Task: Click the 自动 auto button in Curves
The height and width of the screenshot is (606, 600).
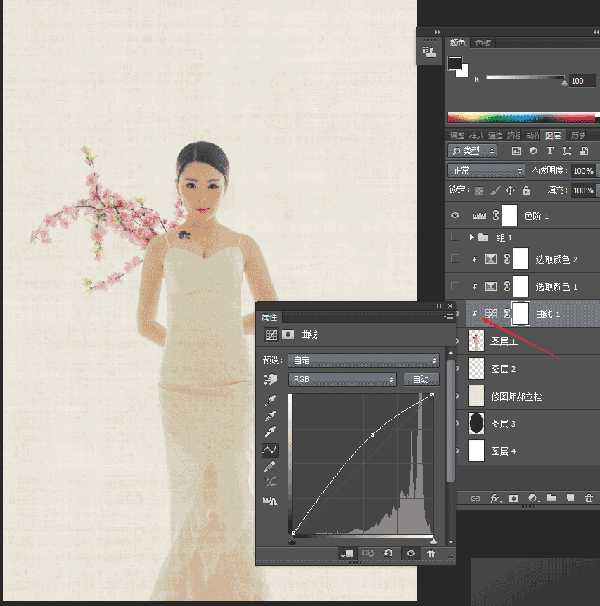Action: pyautogui.click(x=421, y=379)
